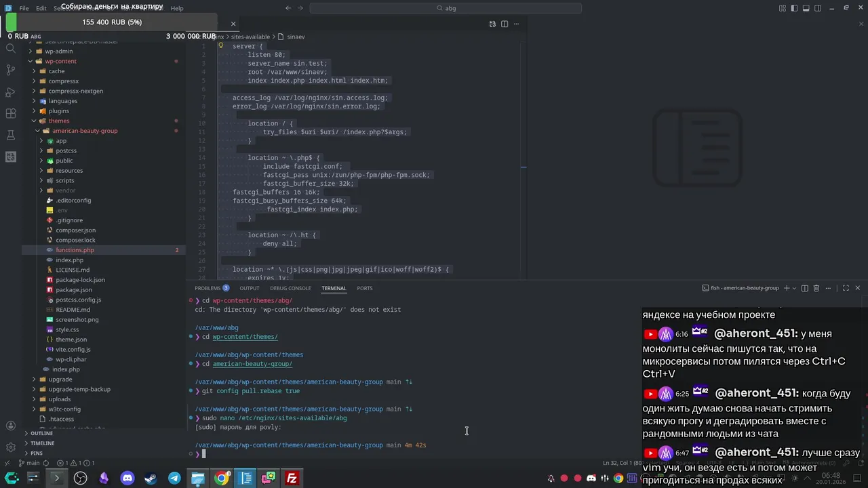Image resolution: width=868 pixels, height=488 pixels.
Task: Open Accounts menu in activity bar
Action: click(x=10, y=426)
